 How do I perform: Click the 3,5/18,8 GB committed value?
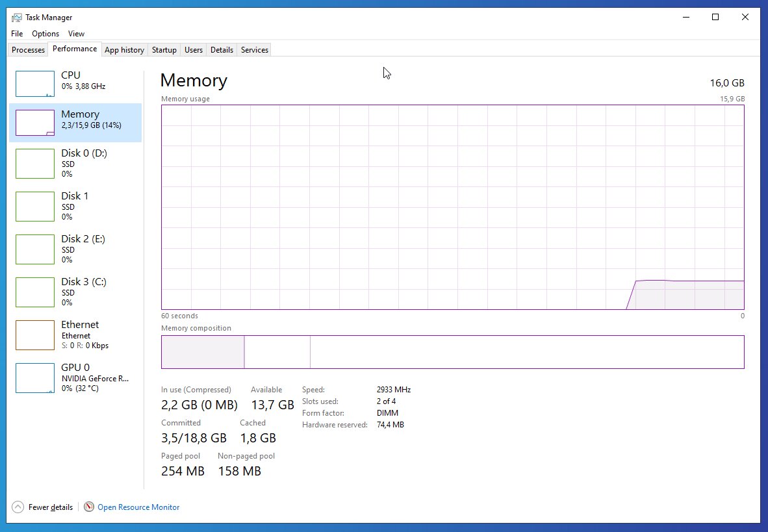[x=194, y=437]
